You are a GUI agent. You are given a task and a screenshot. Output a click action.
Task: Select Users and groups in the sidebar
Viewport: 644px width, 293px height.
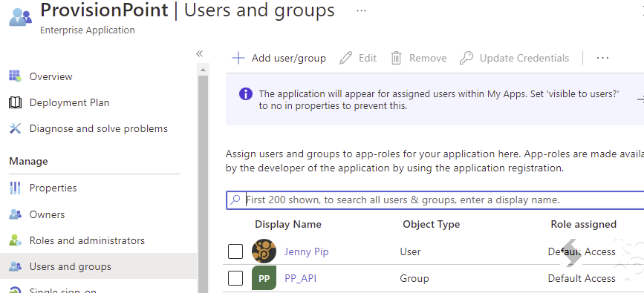[71, 267]
